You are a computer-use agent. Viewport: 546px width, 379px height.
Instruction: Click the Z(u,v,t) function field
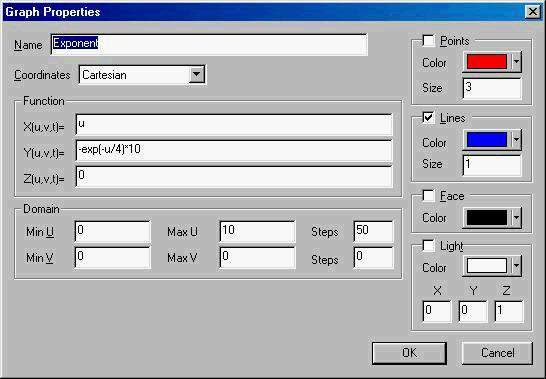click(234, 176)
